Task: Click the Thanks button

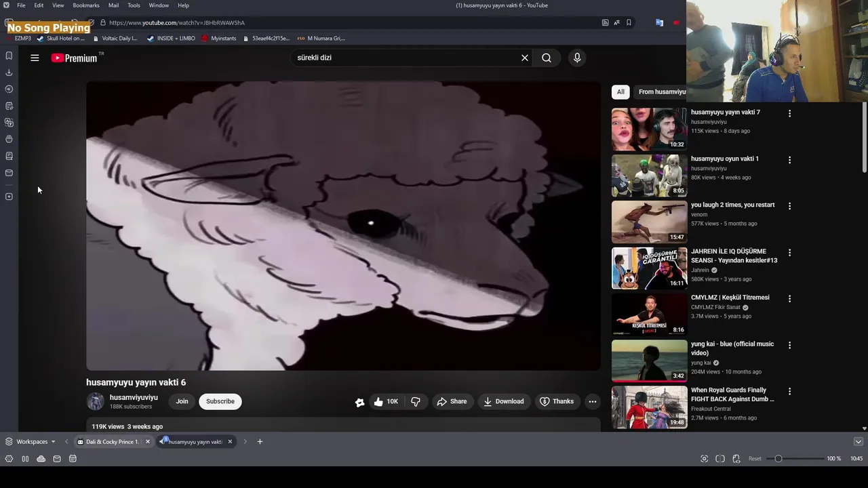Action: [557, 401]
